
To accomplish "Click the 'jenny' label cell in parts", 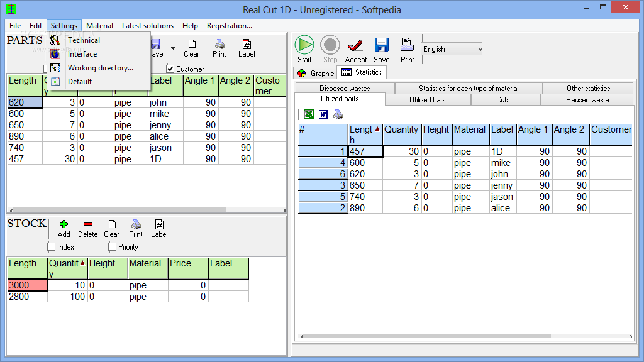I will pos(165,125).
